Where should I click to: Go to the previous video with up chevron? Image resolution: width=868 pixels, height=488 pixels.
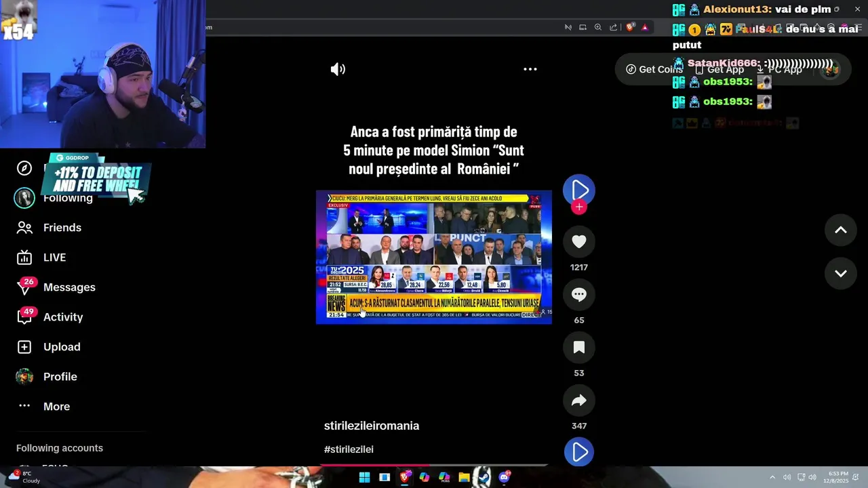(841, 230)
